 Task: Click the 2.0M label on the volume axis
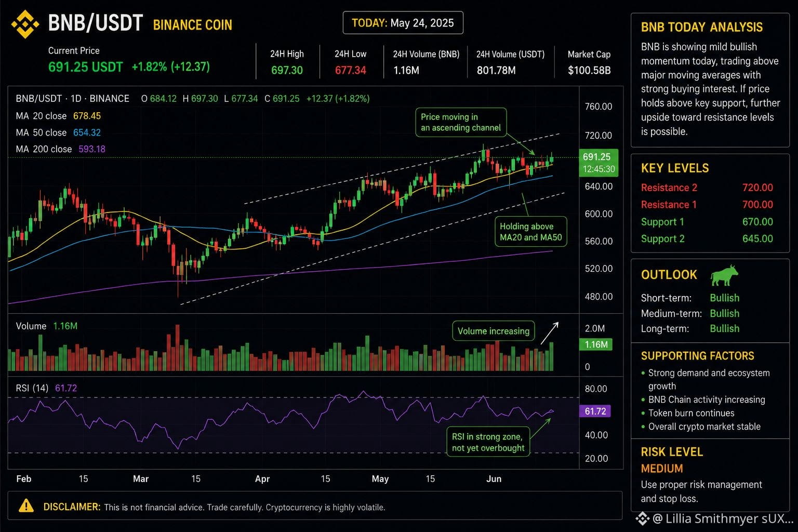tap(595, 328)
